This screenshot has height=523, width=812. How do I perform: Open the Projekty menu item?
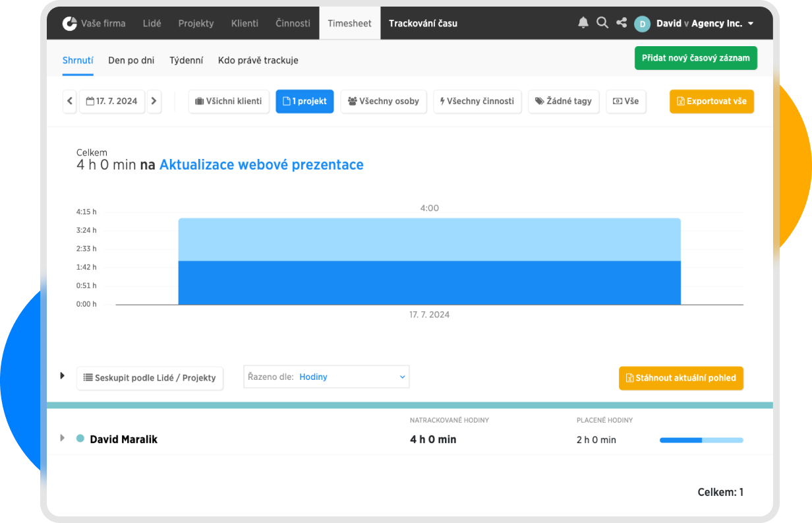point(196,23)
